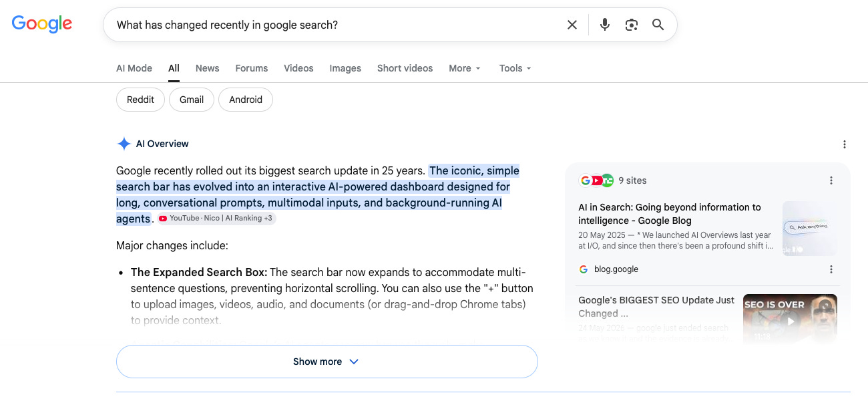Click 'Major changes include:' text
Viewport: 868px width, 403px height.
172,245
